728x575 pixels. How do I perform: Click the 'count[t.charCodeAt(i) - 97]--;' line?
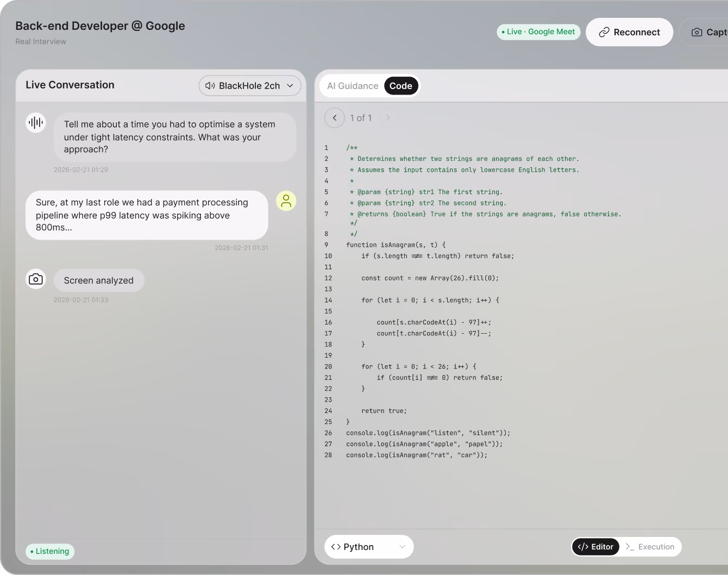pos(434,334)
